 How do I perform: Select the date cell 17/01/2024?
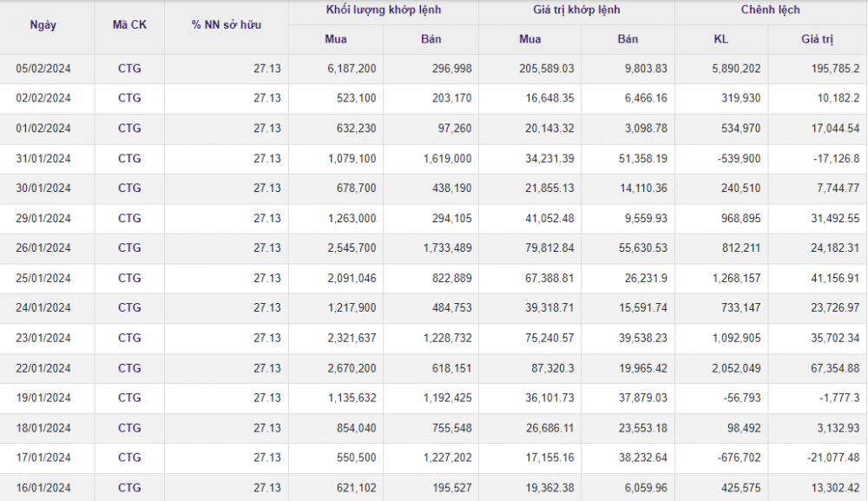point(43,458)
